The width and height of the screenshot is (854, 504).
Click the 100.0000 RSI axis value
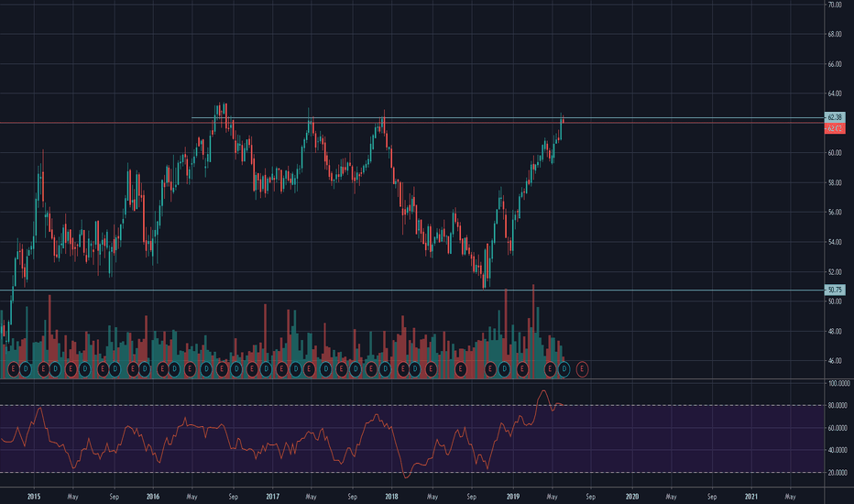(838, 384)
